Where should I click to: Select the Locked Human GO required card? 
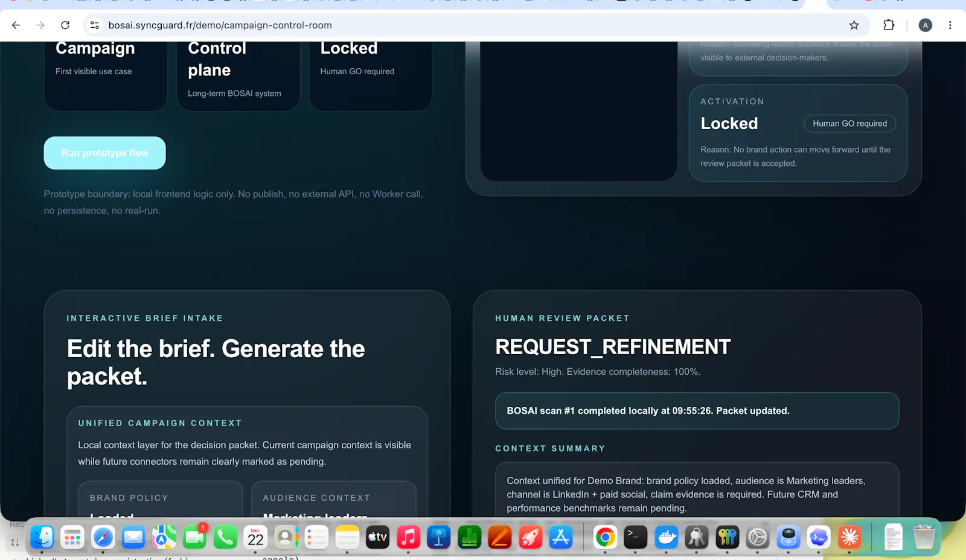pyautogui.click(x=371, y=76)
